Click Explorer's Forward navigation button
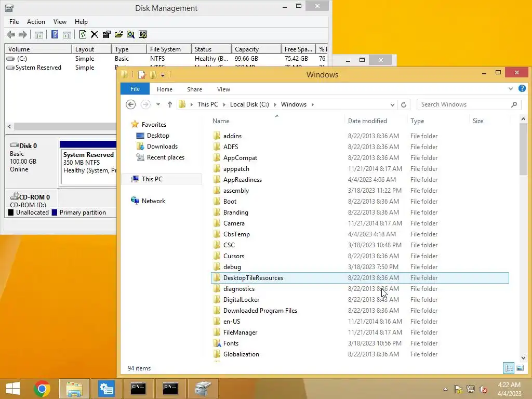532x399 pixels. (145, 104)
